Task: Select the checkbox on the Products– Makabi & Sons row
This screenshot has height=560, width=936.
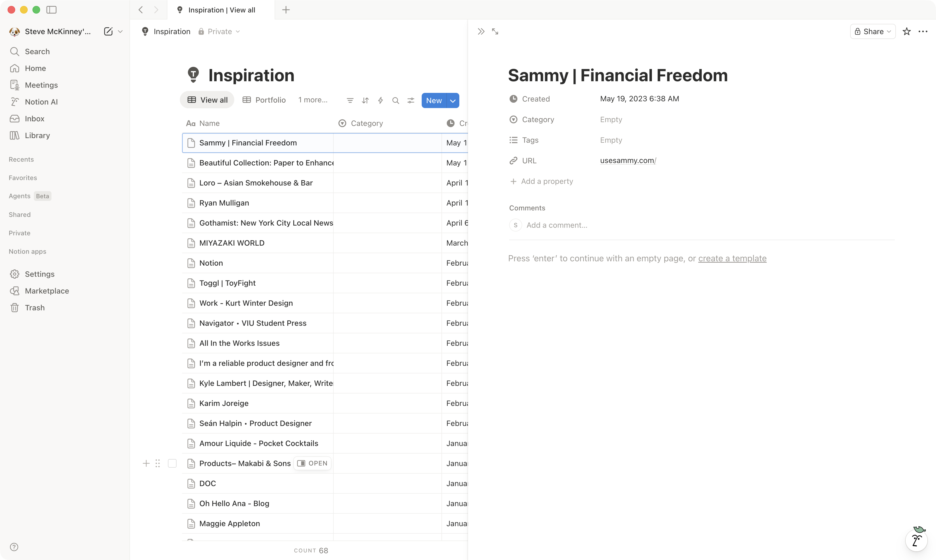Action: tap(173, 463)
